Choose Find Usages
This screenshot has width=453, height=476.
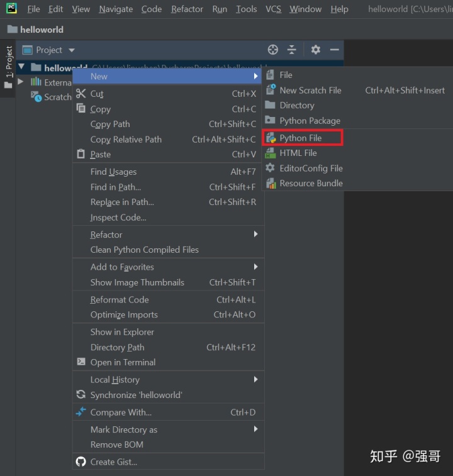coord(169,172)
